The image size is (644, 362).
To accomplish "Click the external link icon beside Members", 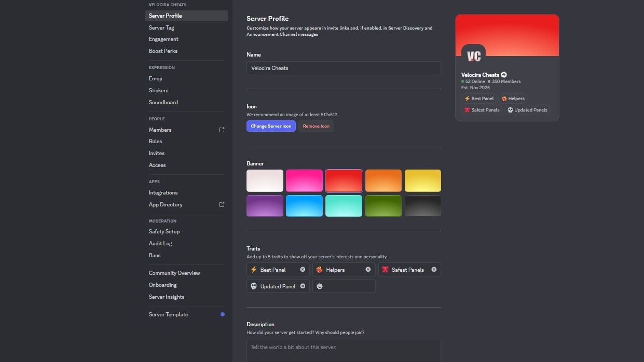I will tap(222, 130).
